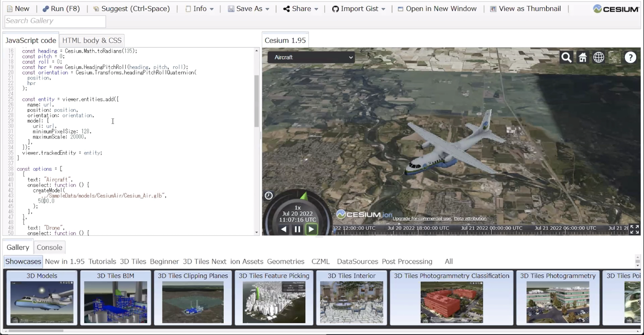The width and height of the screenshot is (644, 335).
Task: Click the clock icon on animation widget
Action: click(269, 196)
